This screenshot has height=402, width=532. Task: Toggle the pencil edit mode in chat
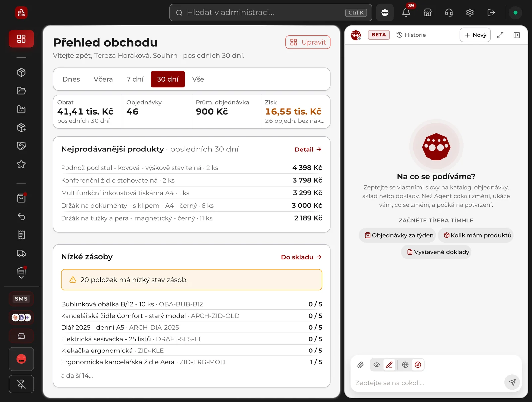click(389, 365)
